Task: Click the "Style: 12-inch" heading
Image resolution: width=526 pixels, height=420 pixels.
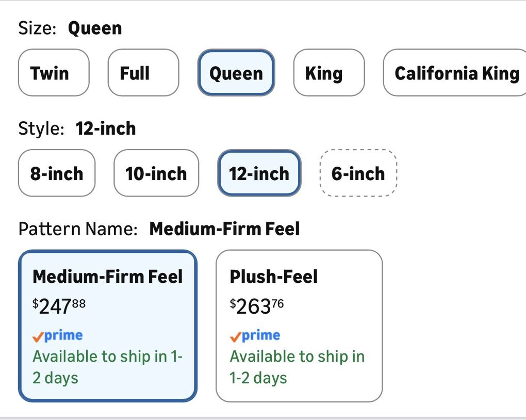Action: [x=77, y=128]
